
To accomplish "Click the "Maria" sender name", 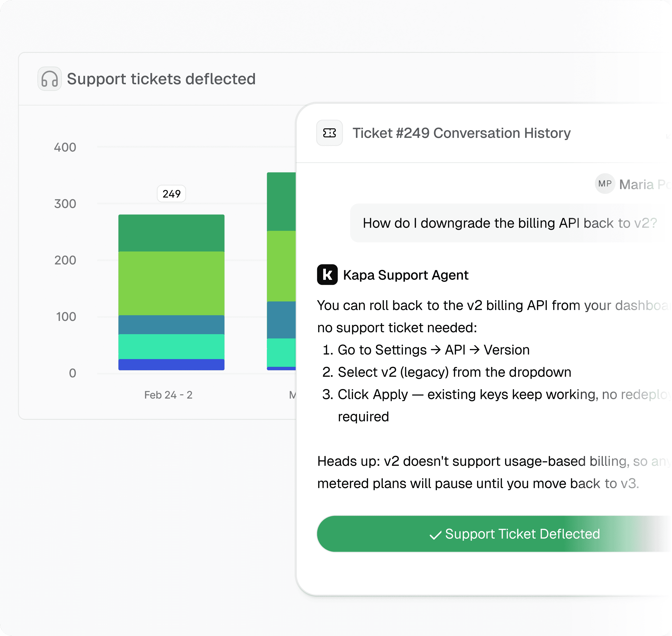I will tap(636, 184).
